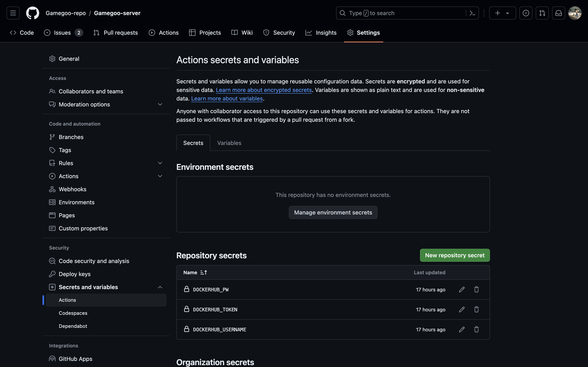
Task: Edit the DOCKERHUB_USERNAME secret
Action: 462,329
